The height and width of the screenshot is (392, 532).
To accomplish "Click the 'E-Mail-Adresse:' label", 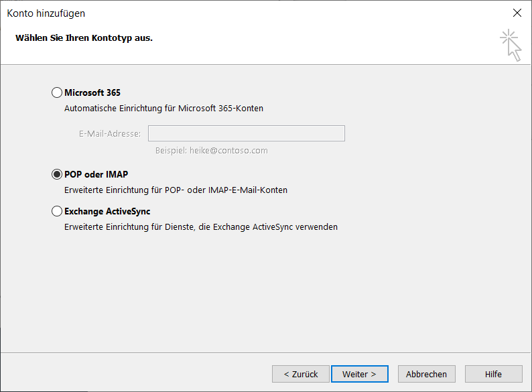I will point(110,134).
